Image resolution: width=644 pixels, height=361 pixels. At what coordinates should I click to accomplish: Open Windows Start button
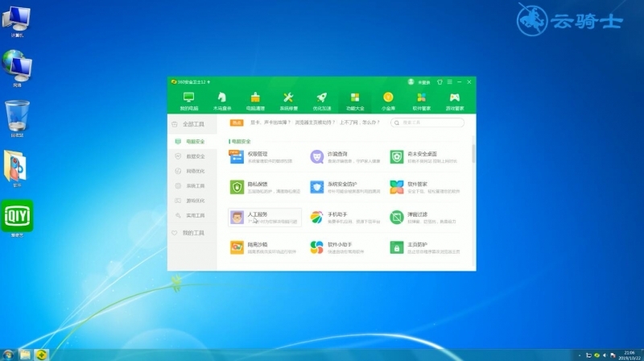[8, 355]
